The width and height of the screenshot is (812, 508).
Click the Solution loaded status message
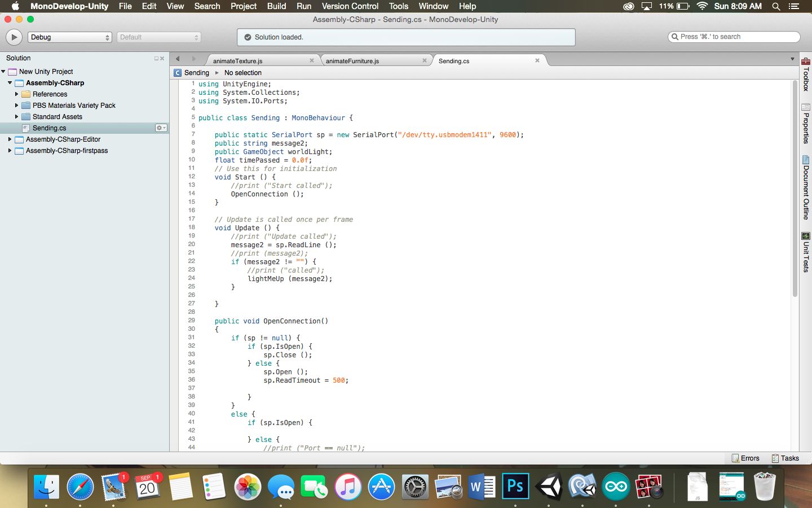pyautogui.click(x=279, y=37)
